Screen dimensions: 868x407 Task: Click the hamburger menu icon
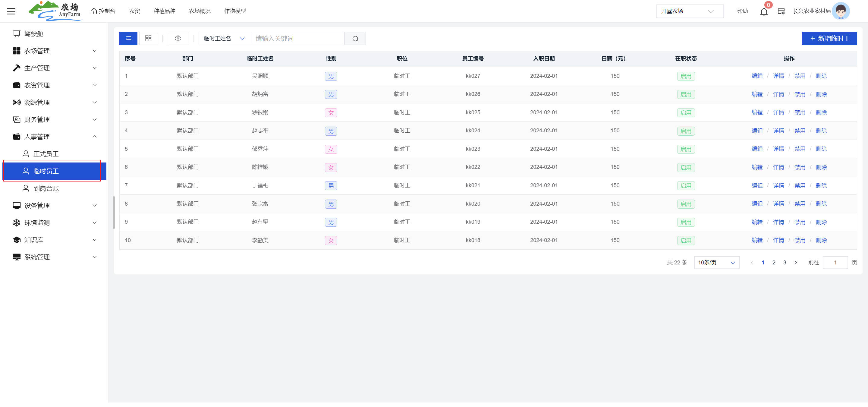point(11,11)
